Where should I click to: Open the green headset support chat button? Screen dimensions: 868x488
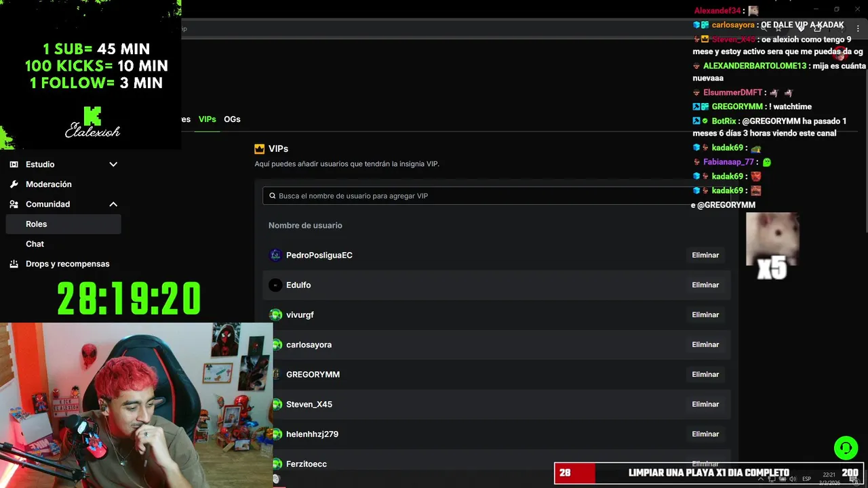click(846, 448)
